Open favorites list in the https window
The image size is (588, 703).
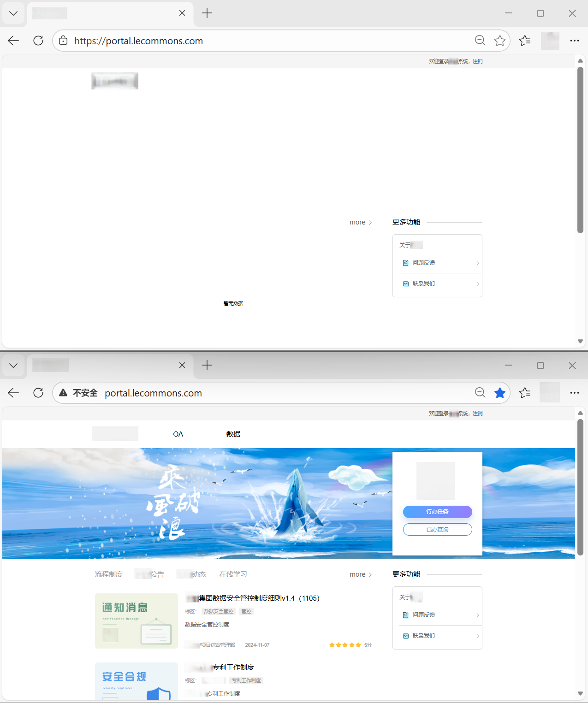pos(525,41)
